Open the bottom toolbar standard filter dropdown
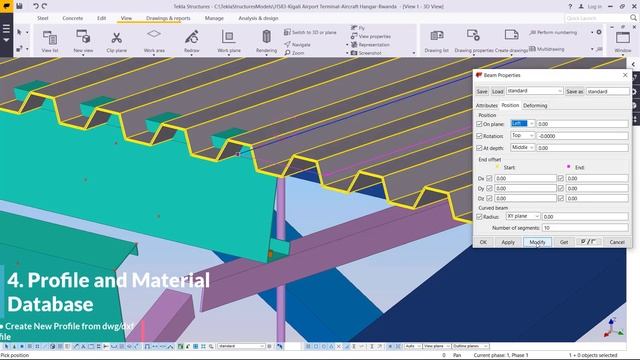The width and height of the screenshot is (640, 360). pyautogui.click(x=241, y=346)
